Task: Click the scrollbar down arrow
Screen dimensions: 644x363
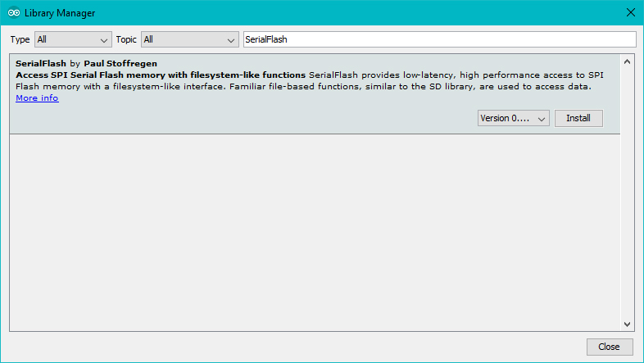Action: coord(627,324)
